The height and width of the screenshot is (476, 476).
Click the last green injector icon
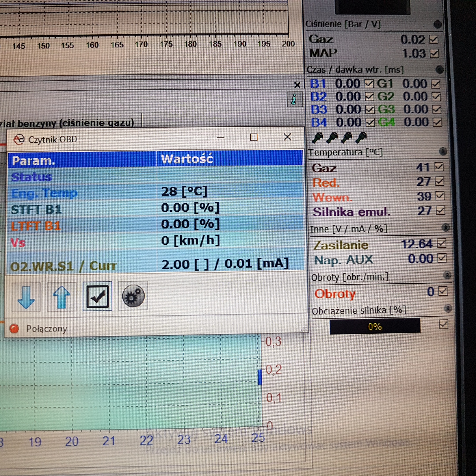point(361,138)
